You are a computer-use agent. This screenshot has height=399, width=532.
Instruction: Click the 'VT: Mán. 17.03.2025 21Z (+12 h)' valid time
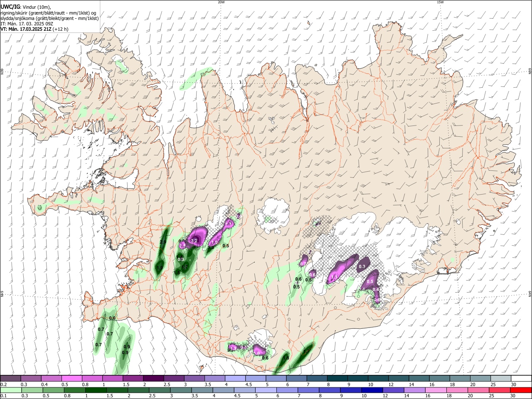pos(34,29)
